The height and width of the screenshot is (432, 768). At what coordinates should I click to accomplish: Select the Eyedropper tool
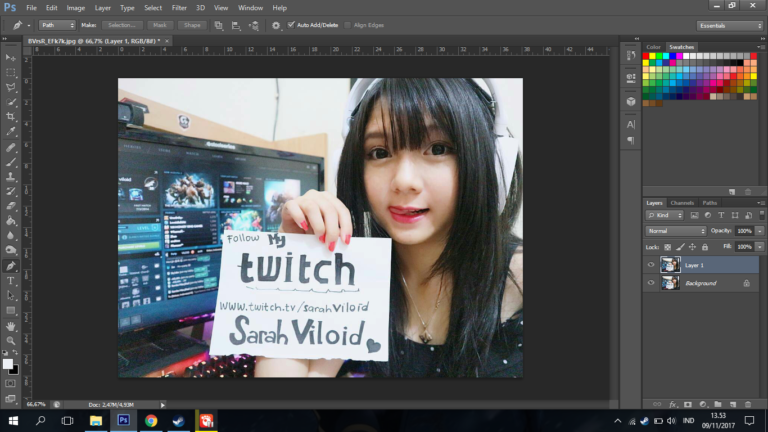[x=10, y=131]
